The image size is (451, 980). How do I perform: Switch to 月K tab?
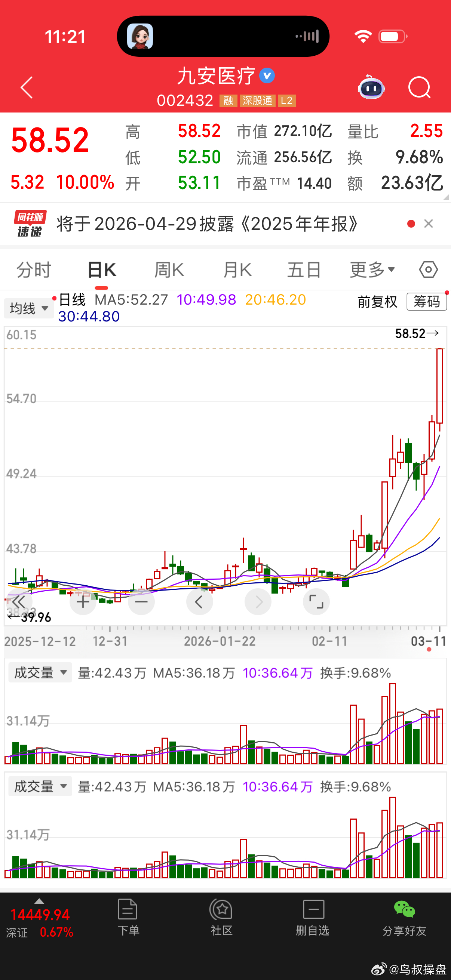tap(237, 270)
